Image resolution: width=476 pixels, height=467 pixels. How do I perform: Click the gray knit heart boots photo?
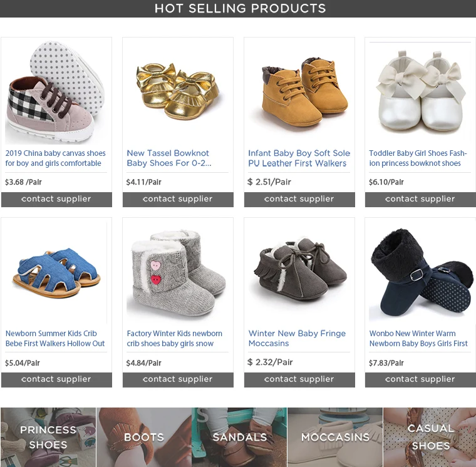[x=178, y=272]
